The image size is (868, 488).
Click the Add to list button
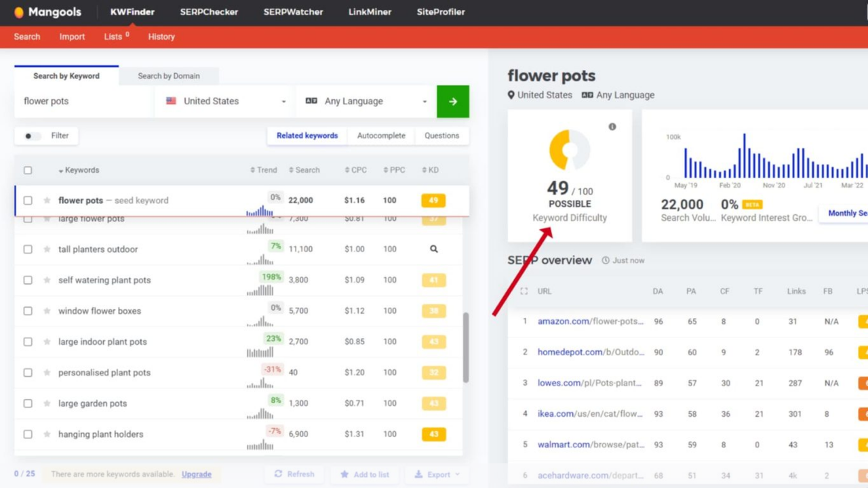(365, 474)
